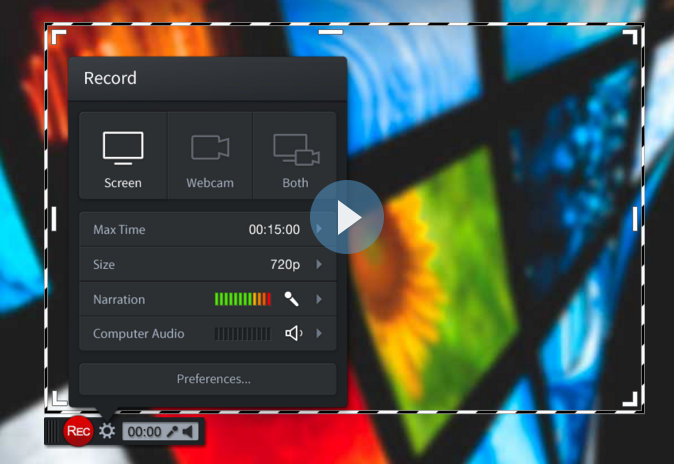This screenshot has width=674, height=464.
Task: Expand the Narration options arrow
Action: coord(319,299)
